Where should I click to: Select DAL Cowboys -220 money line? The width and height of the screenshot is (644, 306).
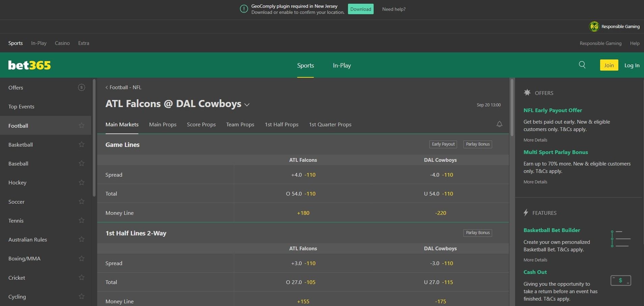[x=440, y=213]
